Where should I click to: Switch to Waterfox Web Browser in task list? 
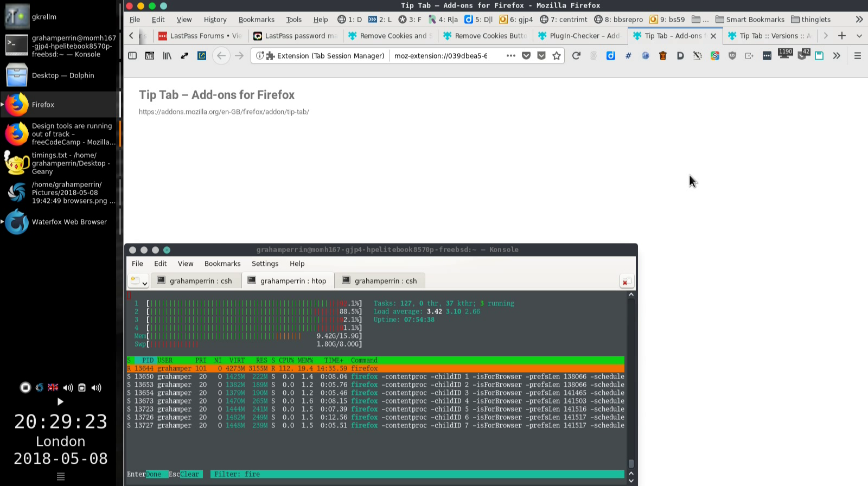click(x=60, y=222)
